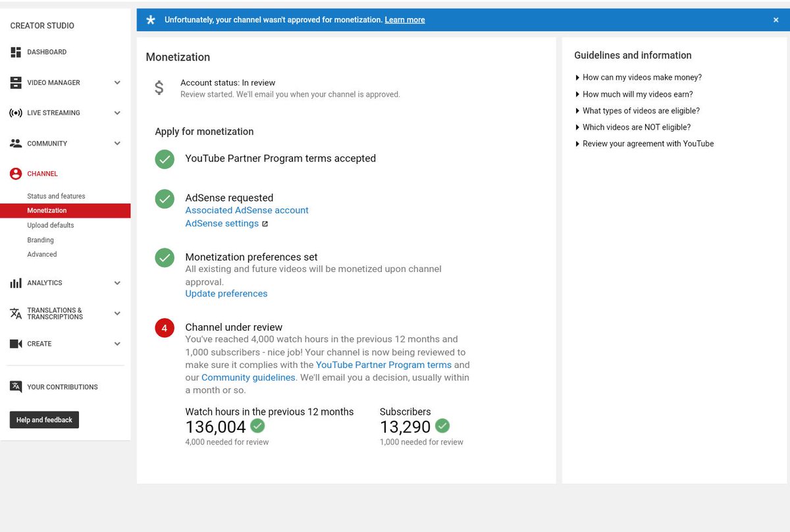The image size is (790, 532).
Task: Click the dollar sign account status icon
Action: pyautogui.click(x=159, y=88)
